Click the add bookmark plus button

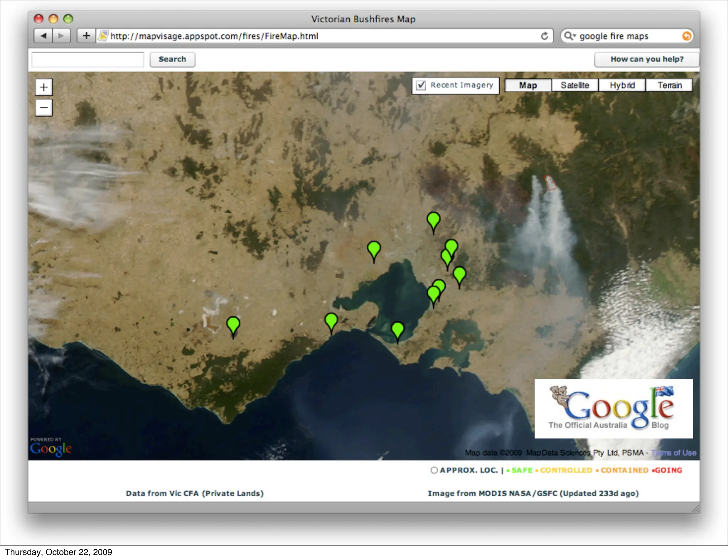point(86,36)
